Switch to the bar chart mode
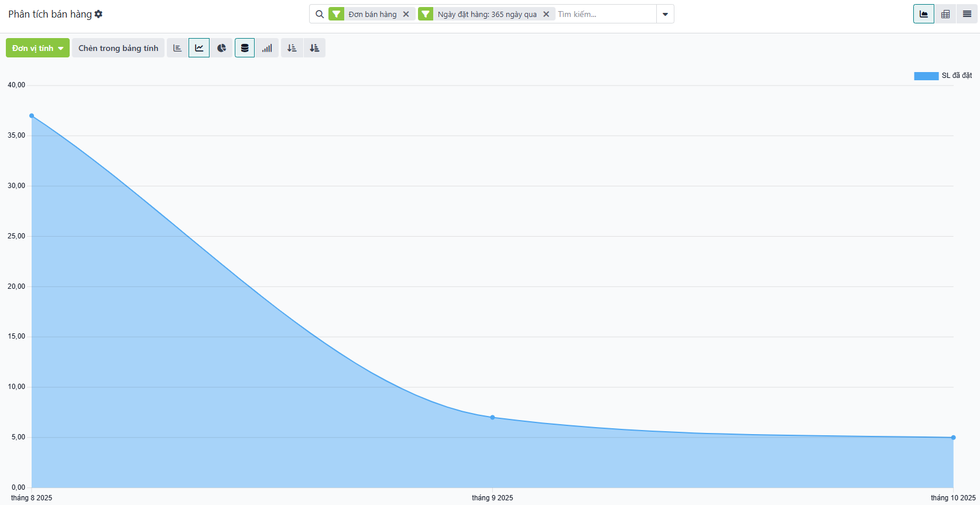Image resolution: width=980 pixels, height=505 pixels. tap(177, 48)
